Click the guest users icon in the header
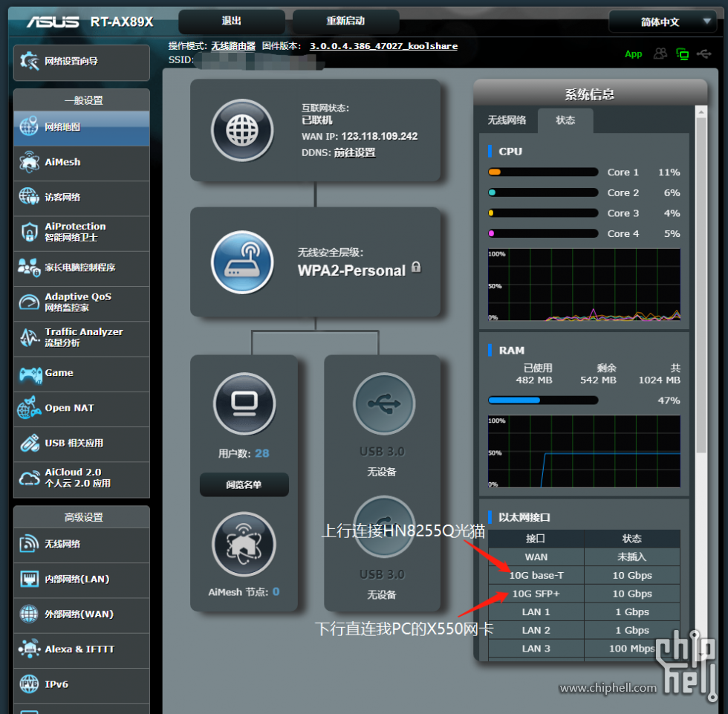The image size is (728, 714). (x=660, y=53)
